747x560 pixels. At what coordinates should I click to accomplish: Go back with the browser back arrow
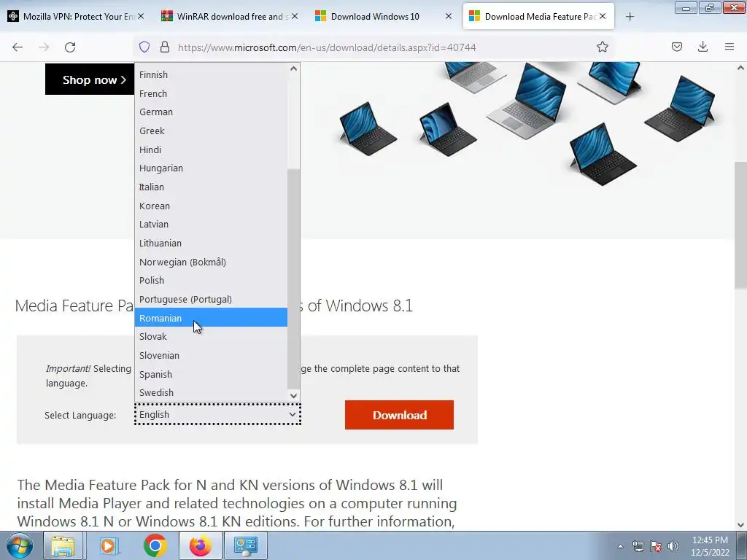pos(18,47)
